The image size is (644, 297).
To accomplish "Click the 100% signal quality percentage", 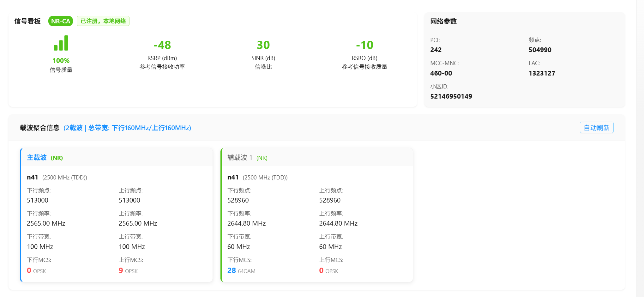I will (x=61, y=61).
